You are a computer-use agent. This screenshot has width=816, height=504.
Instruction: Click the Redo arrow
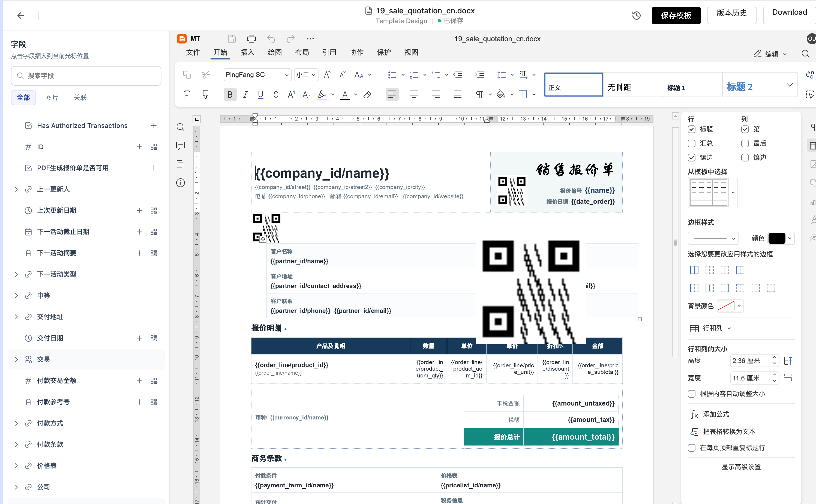(x=291, y=39)
